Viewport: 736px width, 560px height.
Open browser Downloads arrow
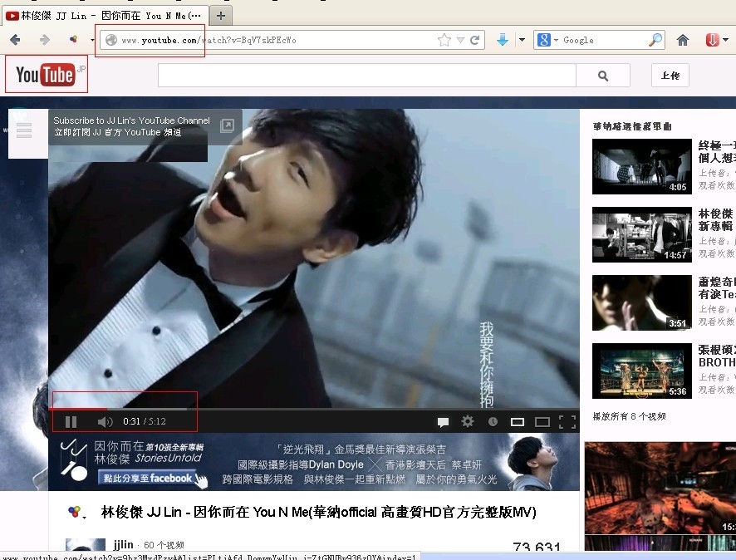(503, 40)
